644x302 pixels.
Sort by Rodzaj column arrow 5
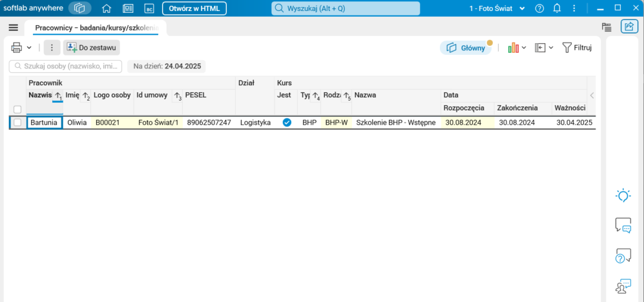point(347,96)
